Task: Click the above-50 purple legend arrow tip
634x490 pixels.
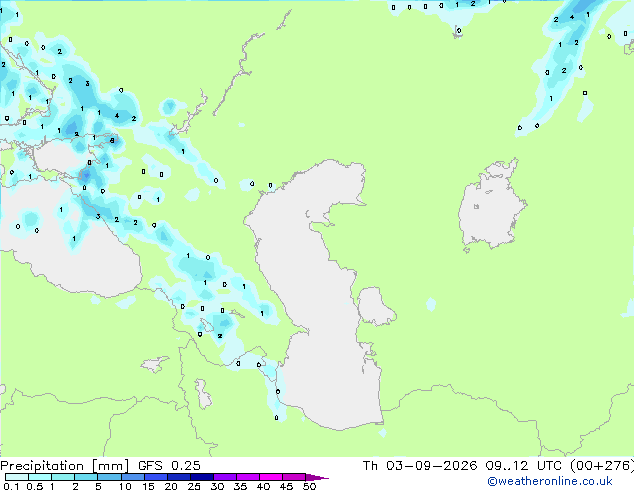Action: tap(317, 477)
